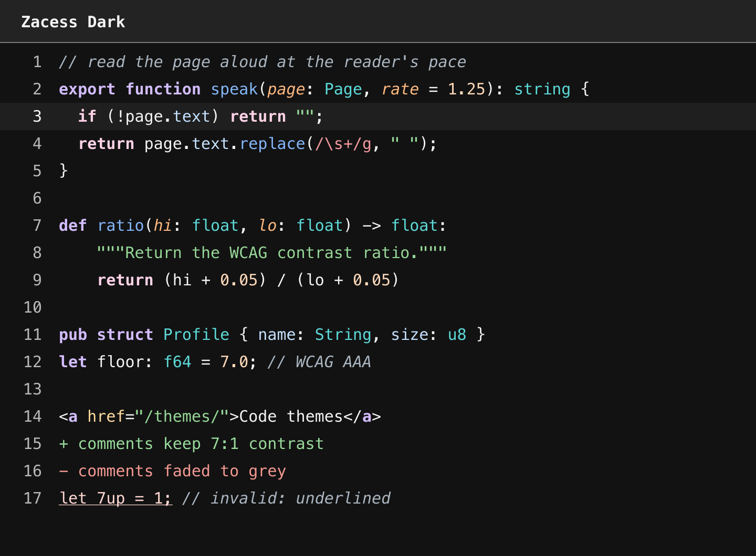
Task: Click the "// WCAG AAA" comment
Action: 319,362
